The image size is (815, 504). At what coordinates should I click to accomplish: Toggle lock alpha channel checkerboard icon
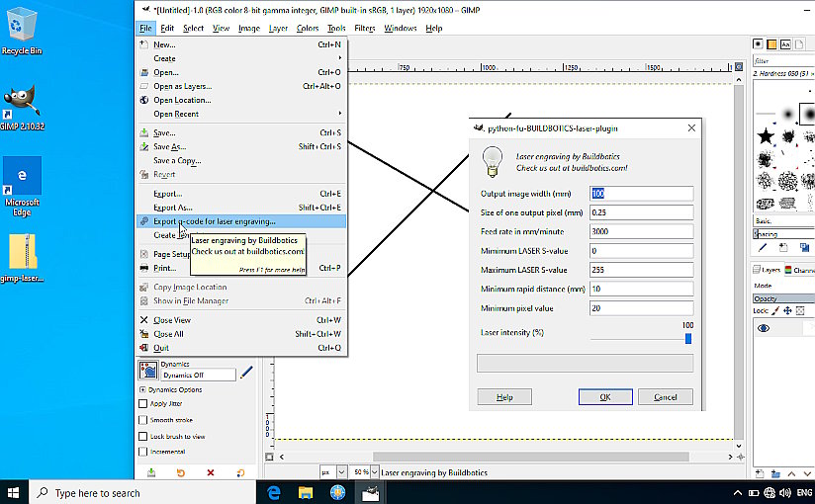click(800, 310)
